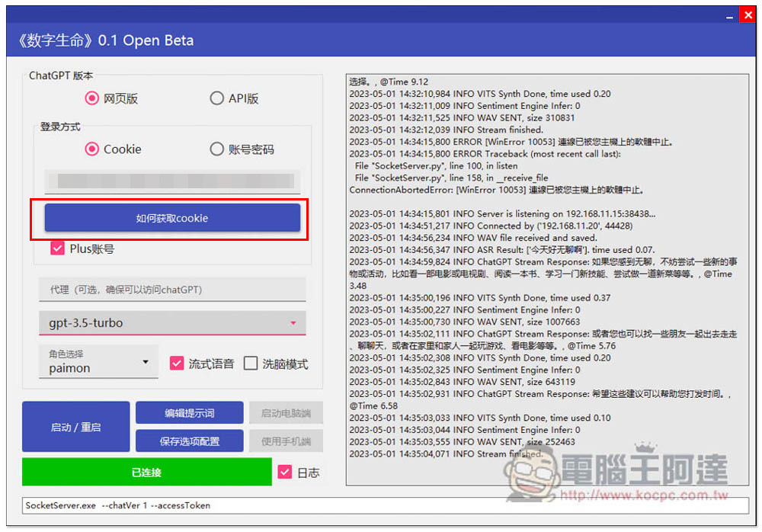The width and height of the screenshot is (762, 532).
Task: Click the green 已连接 status bar
Action: click(x=147, y=472)
